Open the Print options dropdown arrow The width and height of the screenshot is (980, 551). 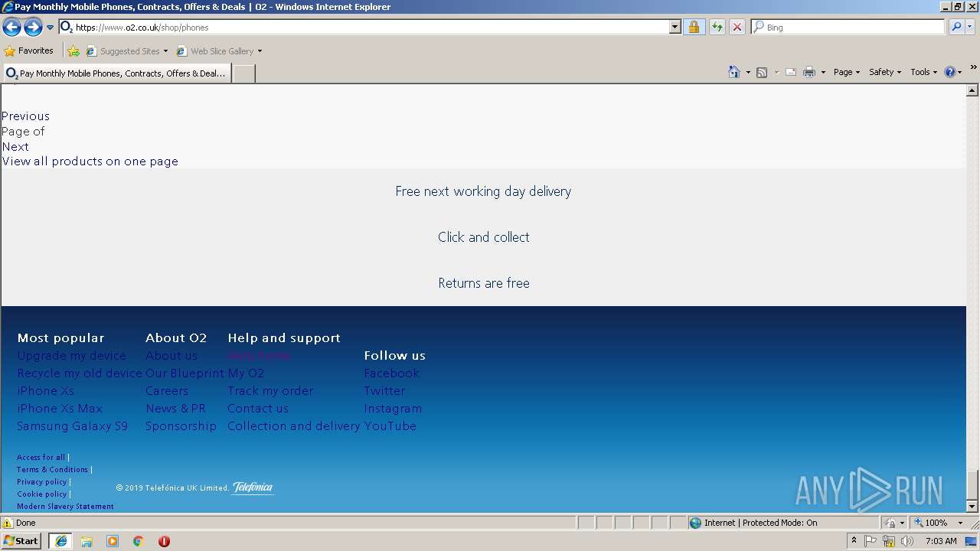(823, 72)
